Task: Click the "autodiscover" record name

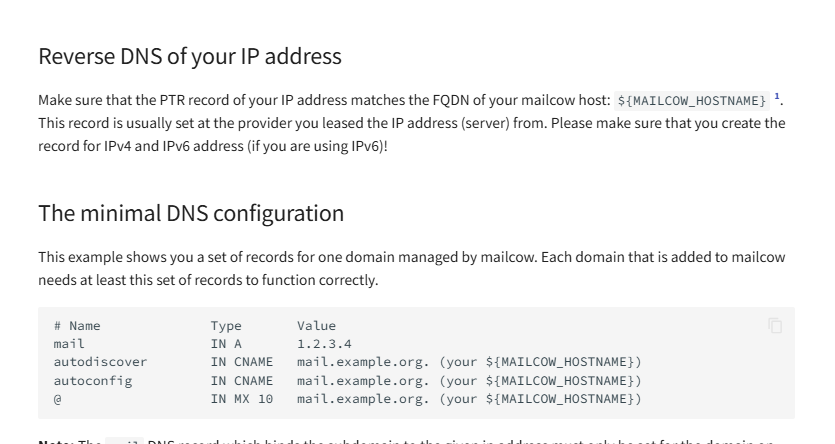Action: [100, 362]
